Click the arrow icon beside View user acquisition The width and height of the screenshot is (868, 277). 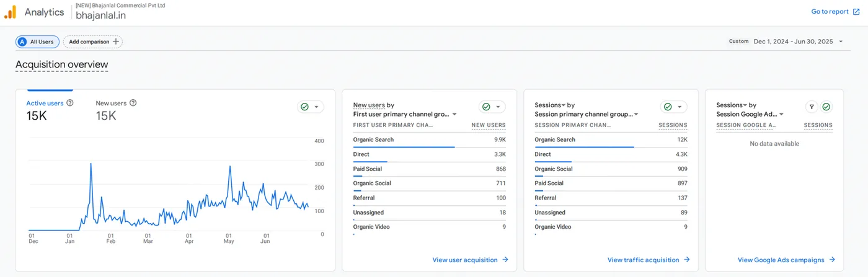click(x=505, y=260)
